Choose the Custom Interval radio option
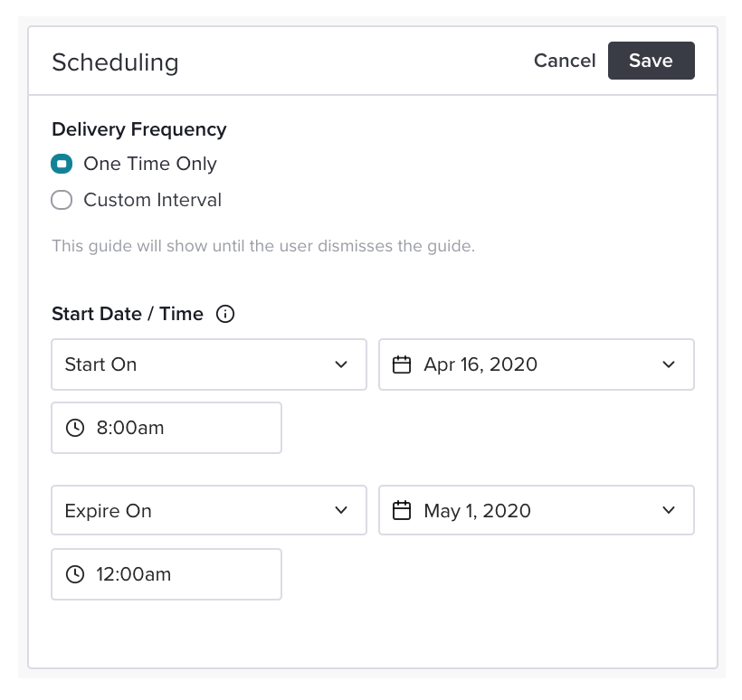The width and height of the screenshot is (742, 700). tap(62, 200)
